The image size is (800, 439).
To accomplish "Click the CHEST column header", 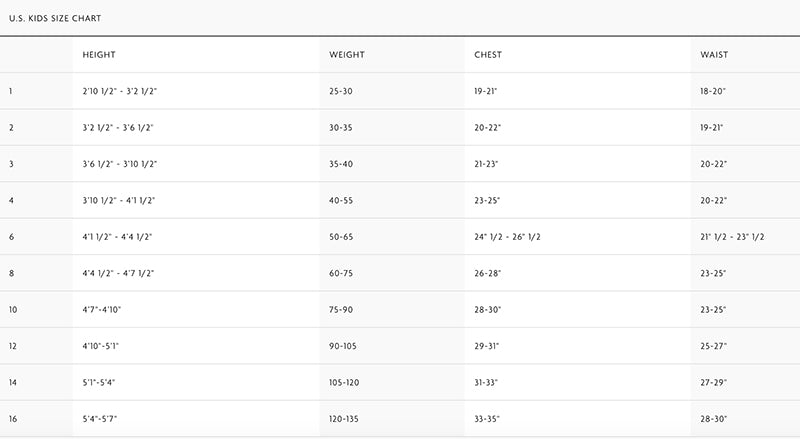I will click(488, 54).
